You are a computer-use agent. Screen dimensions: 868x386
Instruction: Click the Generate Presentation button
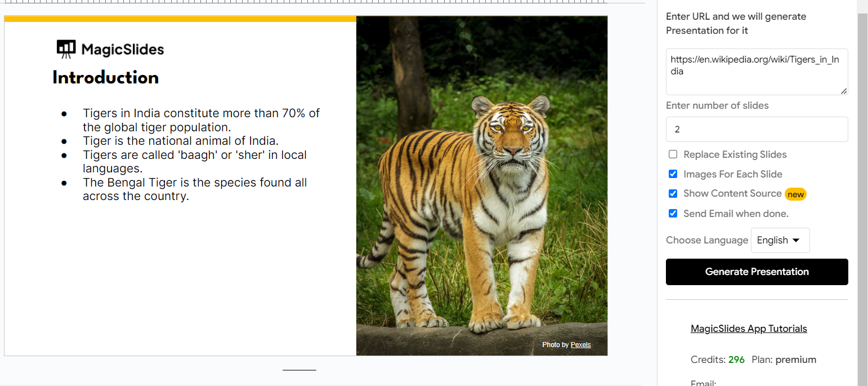pos(757,272)
